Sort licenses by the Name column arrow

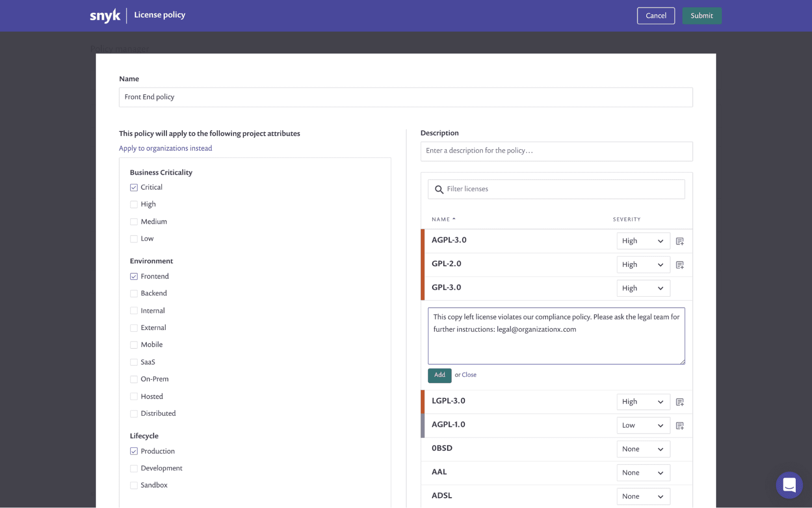point(454,219)
